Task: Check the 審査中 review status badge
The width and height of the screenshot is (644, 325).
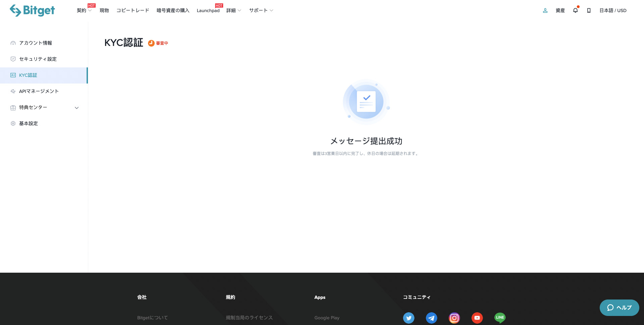Action: click(x=158, y=43)
